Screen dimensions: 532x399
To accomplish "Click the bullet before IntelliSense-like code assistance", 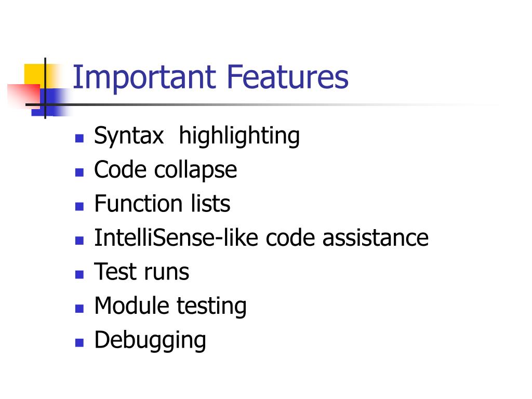I will (79, 241).
